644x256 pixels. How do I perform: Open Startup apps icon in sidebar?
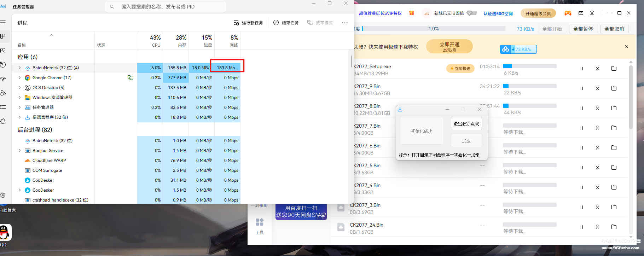tap(3, 78)
